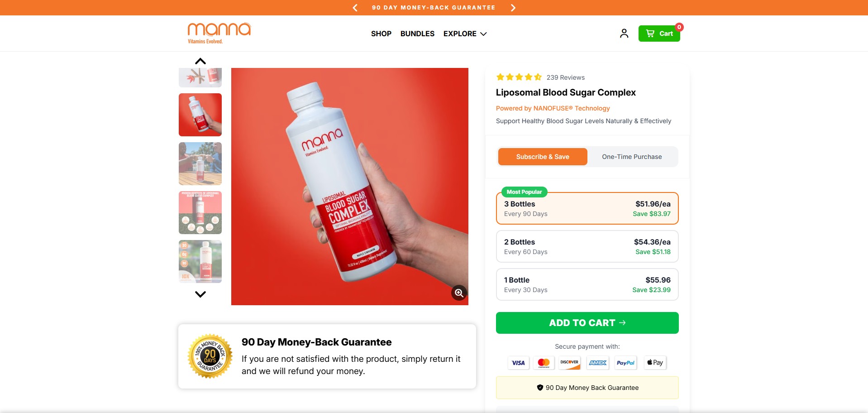Choose the 1 Bottle plan option
This screenshot has height=413, width=868.
tap(587, 284)
